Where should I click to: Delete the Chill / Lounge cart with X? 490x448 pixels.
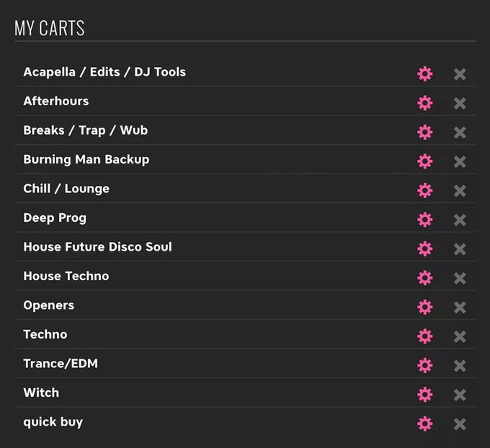(460, 191)
